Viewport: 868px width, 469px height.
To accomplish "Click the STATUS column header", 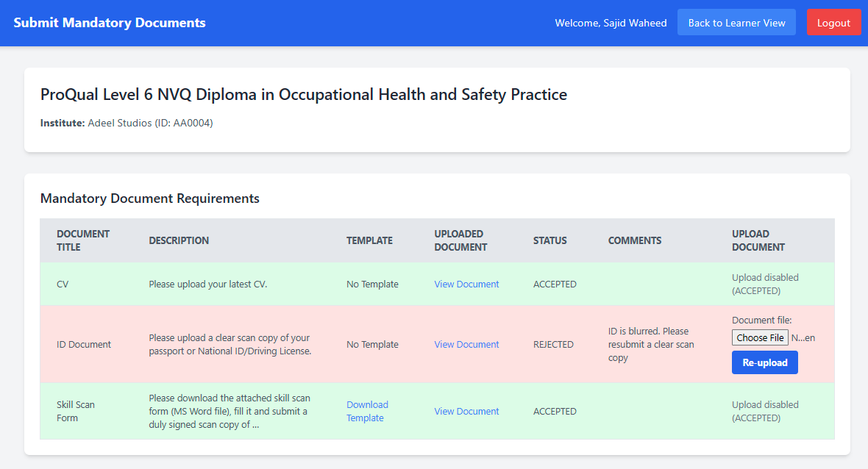I will [x=550, y=240].
